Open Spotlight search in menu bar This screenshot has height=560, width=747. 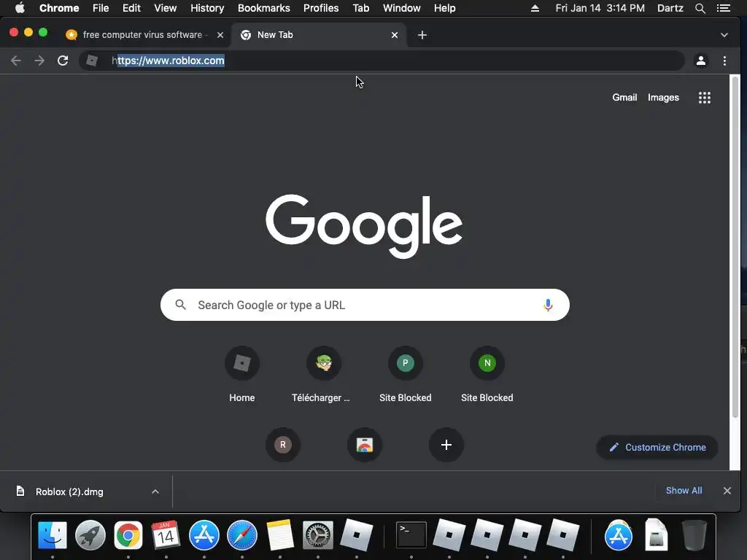pyautogui.click(x=700, y=8)
